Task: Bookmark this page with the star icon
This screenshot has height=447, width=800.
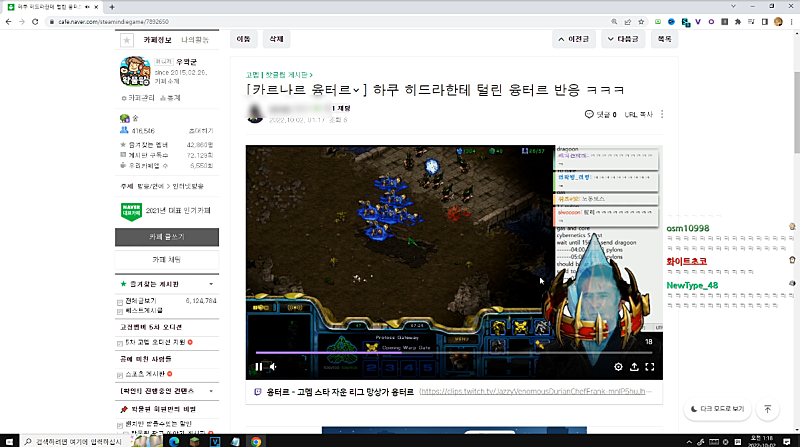Action: point(641,22)
